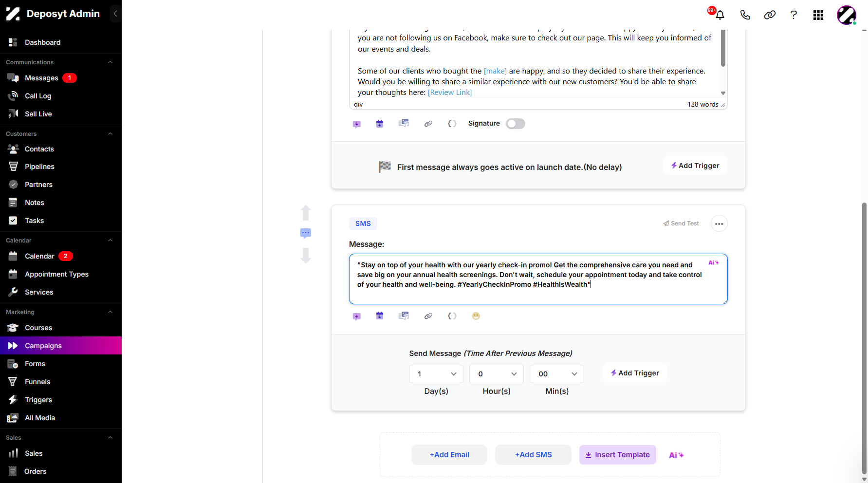
Task: Click Send Test for the SMS
Action: [x=681, y=223]
